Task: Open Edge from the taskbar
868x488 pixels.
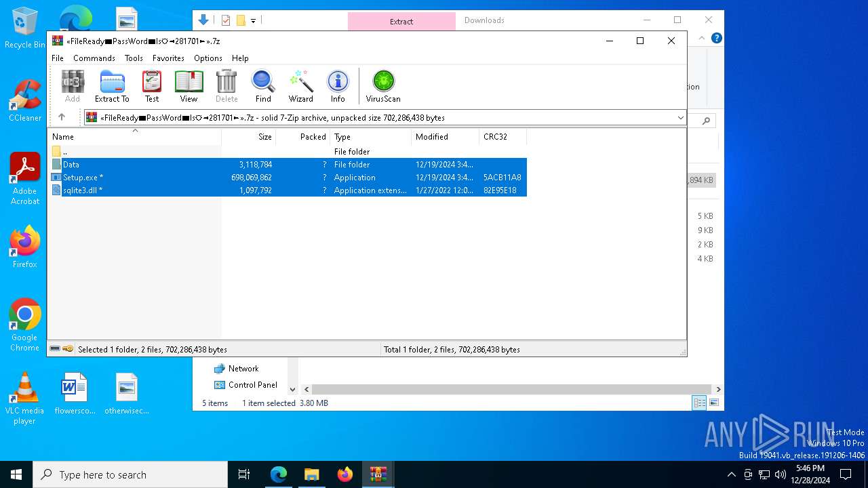Action: click(279, 474)
